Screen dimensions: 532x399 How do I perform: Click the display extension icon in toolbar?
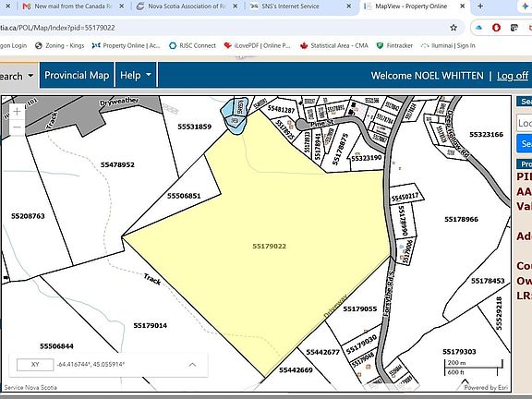514,28
